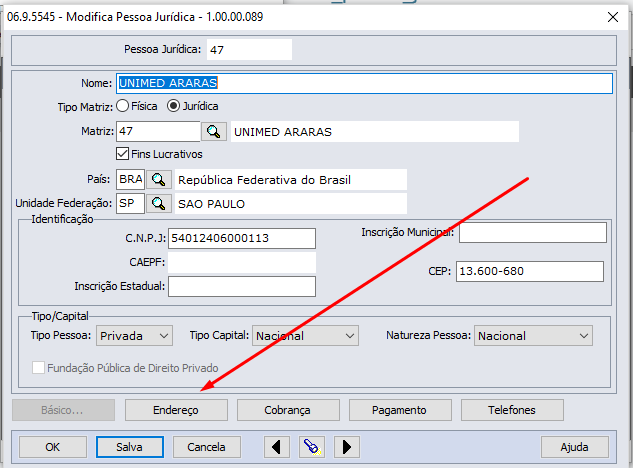633x468 pixels.
Task: Focus the País code field
Action: 130,179
